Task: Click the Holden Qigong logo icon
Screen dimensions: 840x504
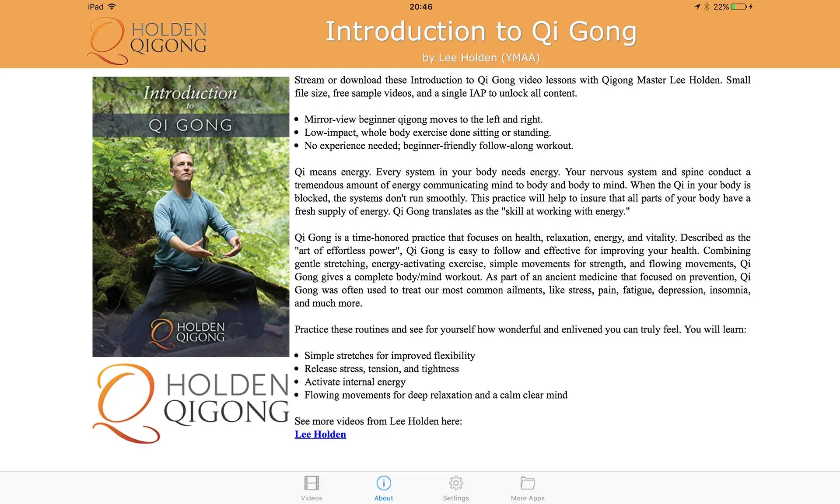Action: 107,40
